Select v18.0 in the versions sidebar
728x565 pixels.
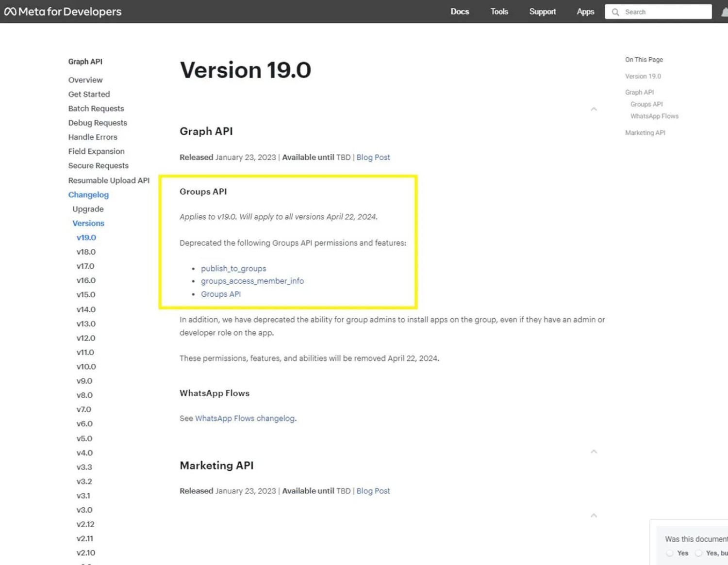tap(86, 252)
